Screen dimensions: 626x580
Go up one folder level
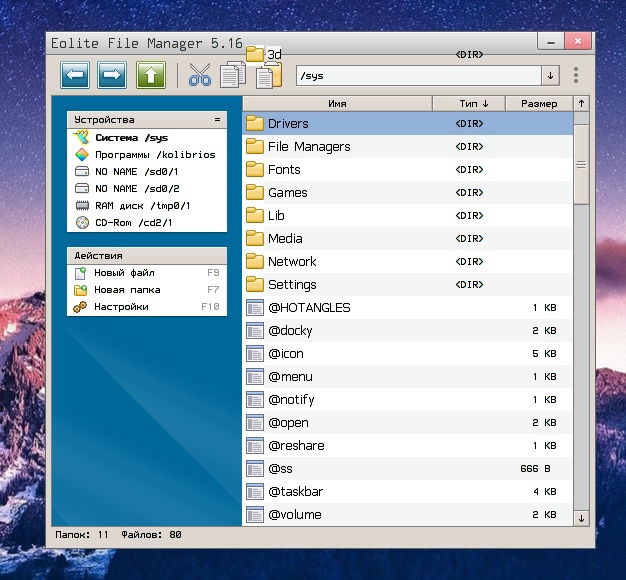pyautogui.click(x=150, y=75)
